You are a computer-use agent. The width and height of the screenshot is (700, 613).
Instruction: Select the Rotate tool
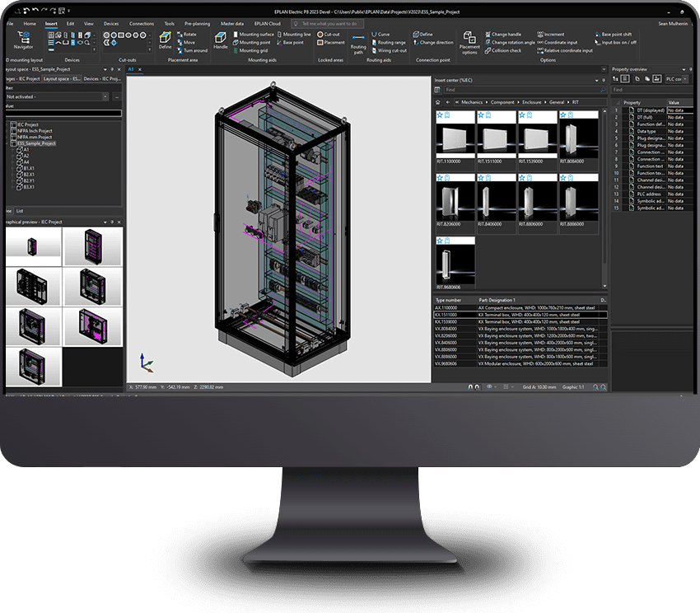click(187, 35)
